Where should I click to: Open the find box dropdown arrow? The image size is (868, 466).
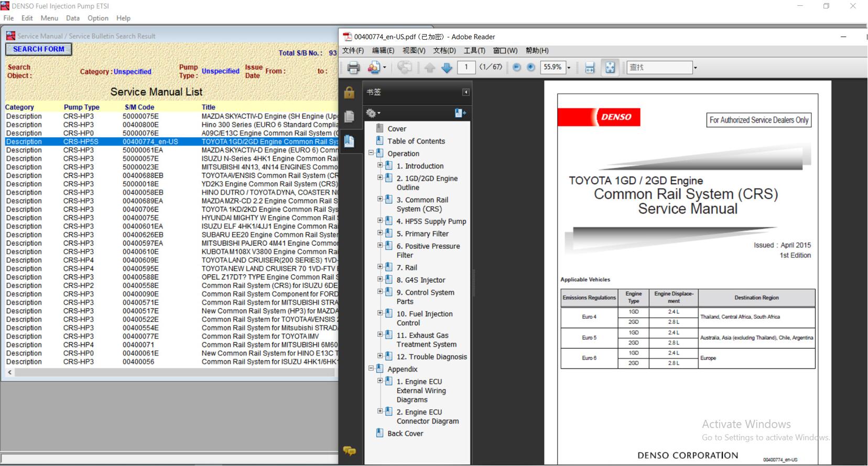696,68
